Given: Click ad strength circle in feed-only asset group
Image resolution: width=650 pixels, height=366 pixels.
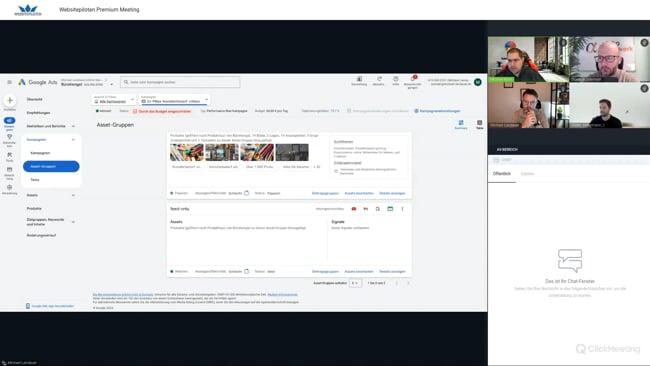Looking at the screenshot, I should tap(246, 271).
